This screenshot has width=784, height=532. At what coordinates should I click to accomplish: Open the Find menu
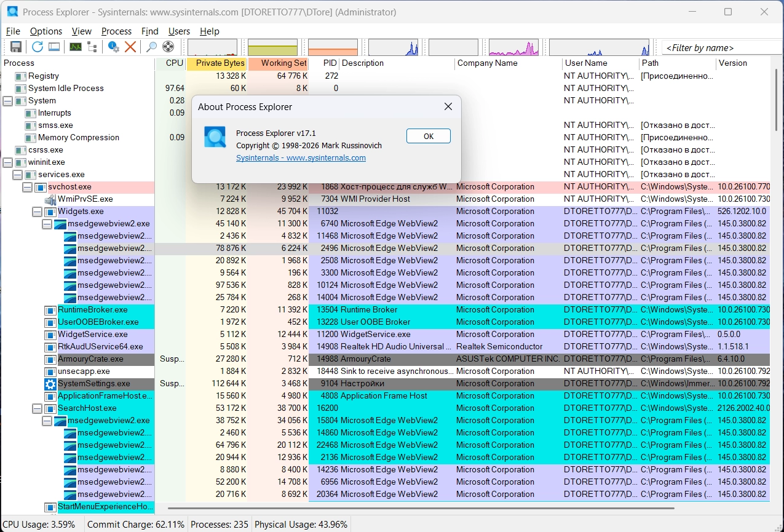coord(149,31)
